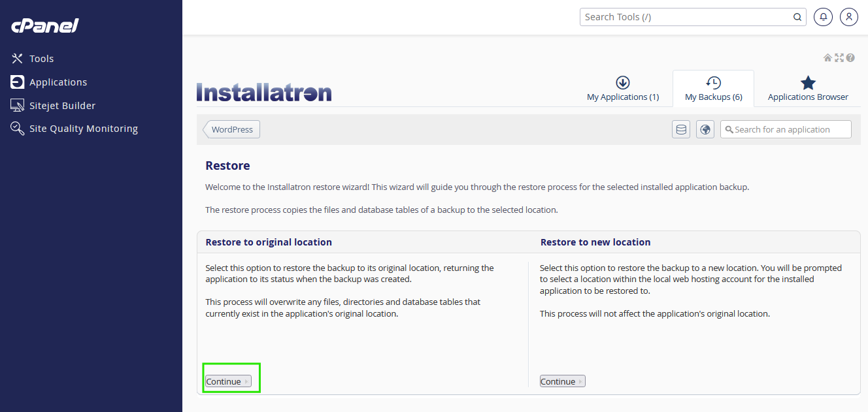
Task: Click the 'Restore to new location' heading
Action: point(595,242)
